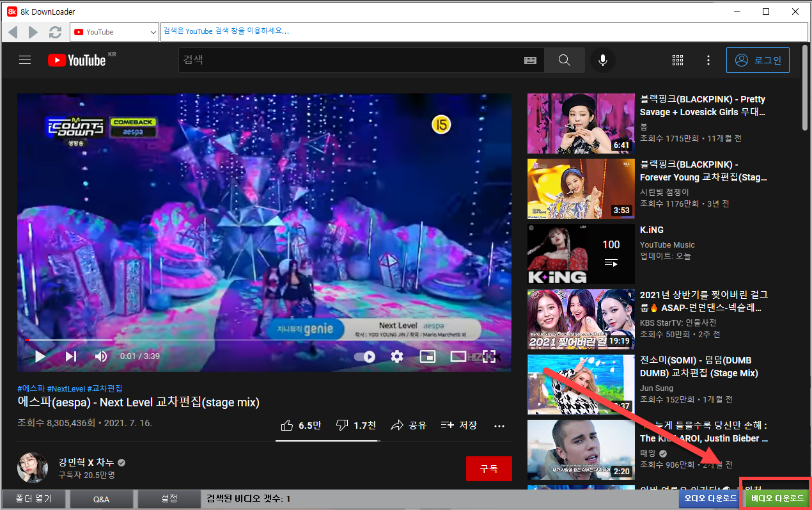This screenshot has width=812, height=510.
Task: Start voice search with the microphone icon
Action: (x=602, y=60)
